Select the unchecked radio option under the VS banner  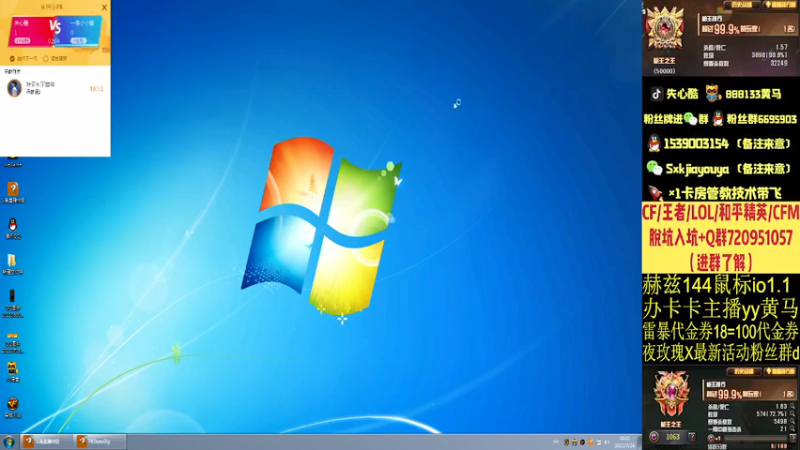click(46, 59)
